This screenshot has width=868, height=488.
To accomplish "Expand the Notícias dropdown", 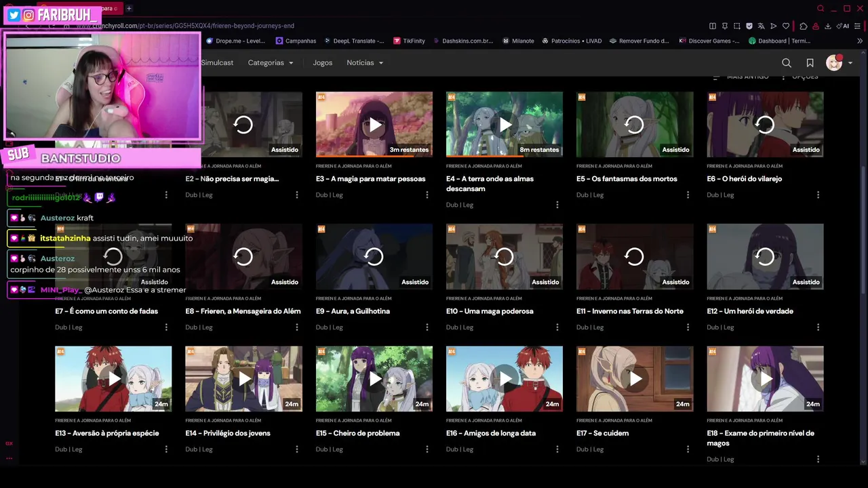I will [x=365, y=63].
